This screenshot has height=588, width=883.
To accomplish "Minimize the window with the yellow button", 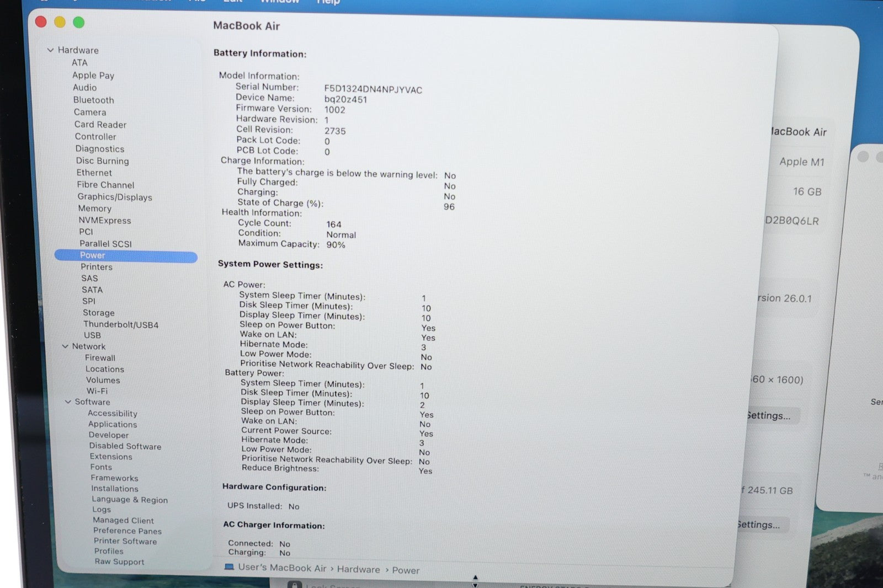I will click(60, 22).
